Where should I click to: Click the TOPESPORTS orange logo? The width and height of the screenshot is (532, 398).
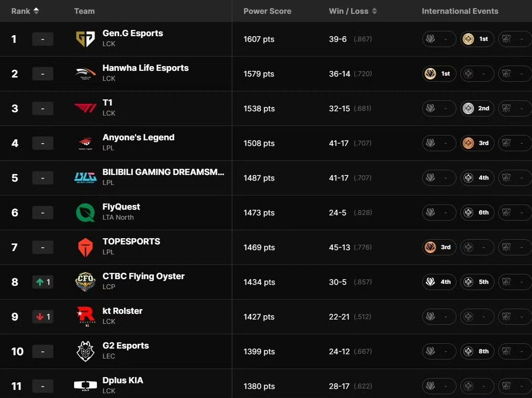(85, 247)
